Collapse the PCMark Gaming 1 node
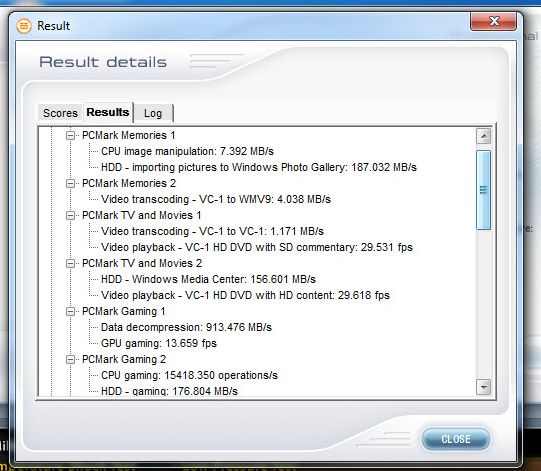 click(x=70, y=311)
